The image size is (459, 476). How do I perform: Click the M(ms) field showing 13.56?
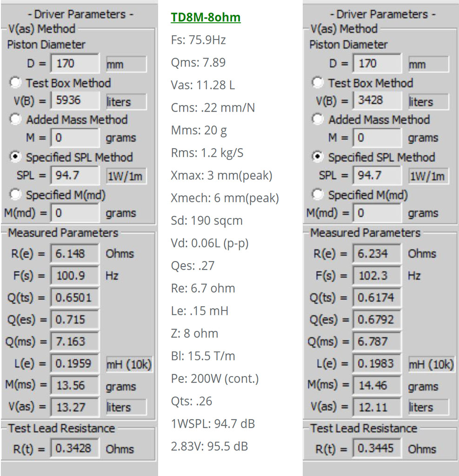(x=75, y=385)
